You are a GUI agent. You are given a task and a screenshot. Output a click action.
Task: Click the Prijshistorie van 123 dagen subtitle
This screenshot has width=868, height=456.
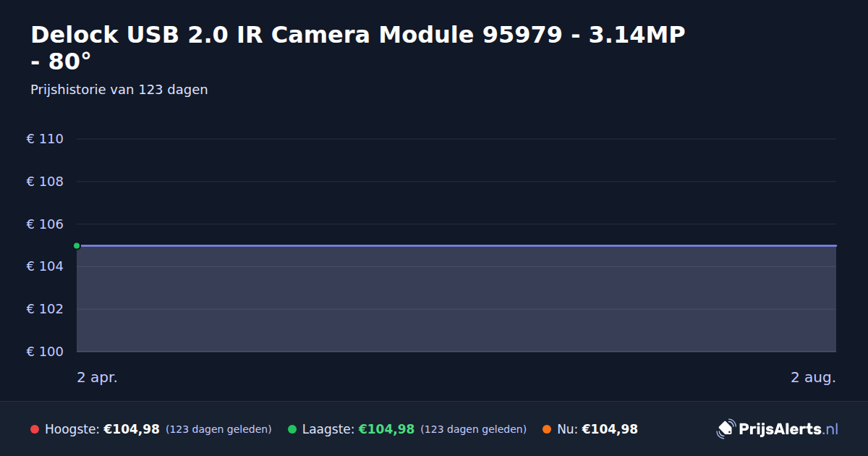pos(119,90)
